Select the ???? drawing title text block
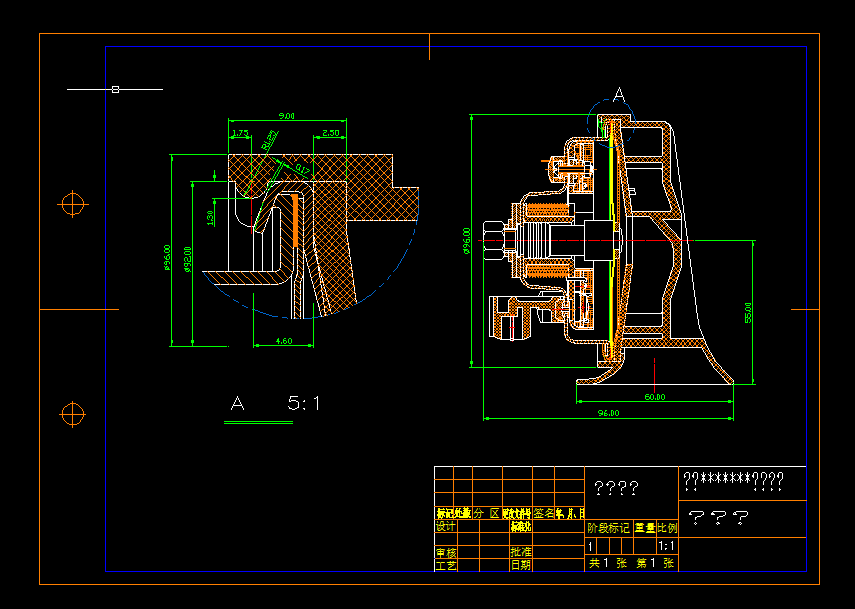Screen dimensions: 855x609 (x=616, y=488)
